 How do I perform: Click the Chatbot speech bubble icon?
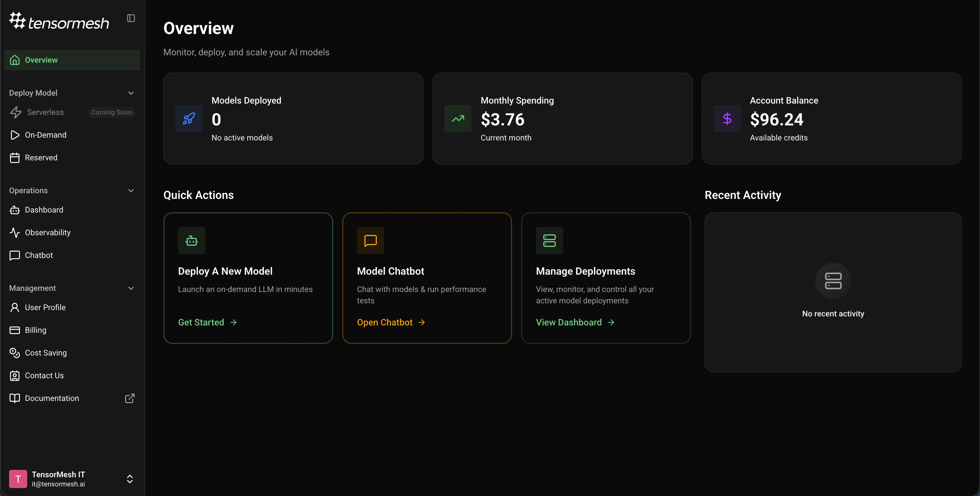[15, 255]
